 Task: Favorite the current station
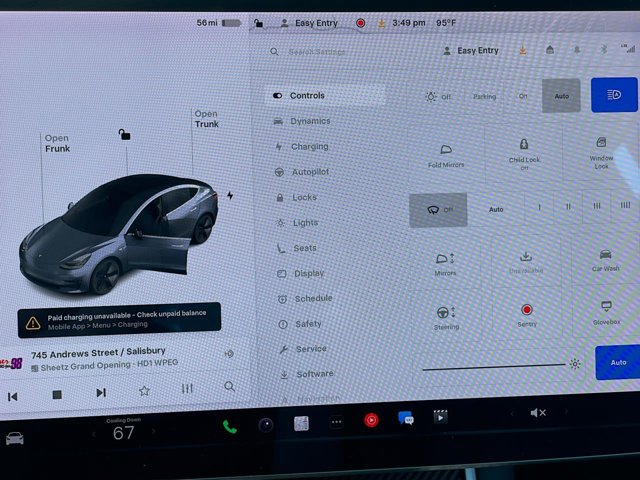(x=144, y=391)
